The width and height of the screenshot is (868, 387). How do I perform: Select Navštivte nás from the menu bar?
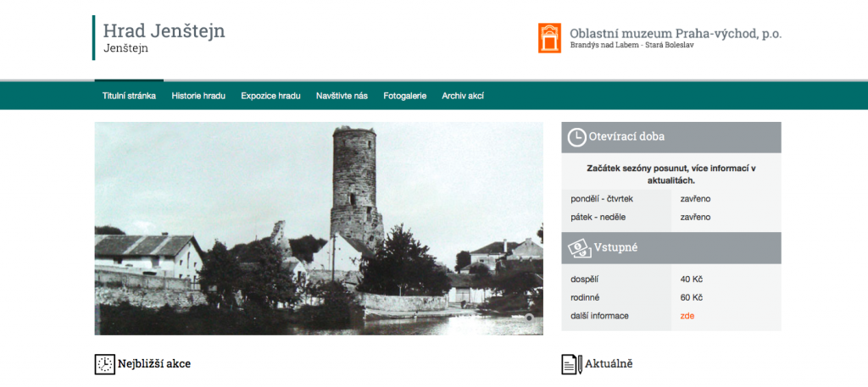click(342, 96)
